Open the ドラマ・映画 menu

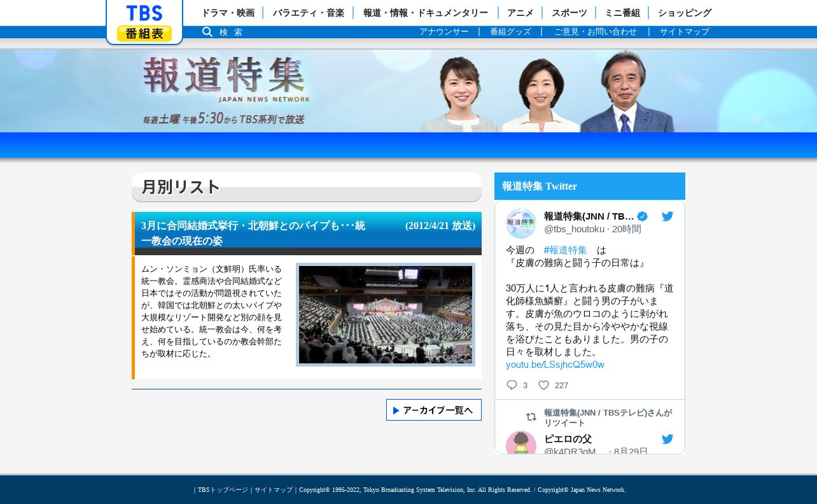click(x=228, y=13)
